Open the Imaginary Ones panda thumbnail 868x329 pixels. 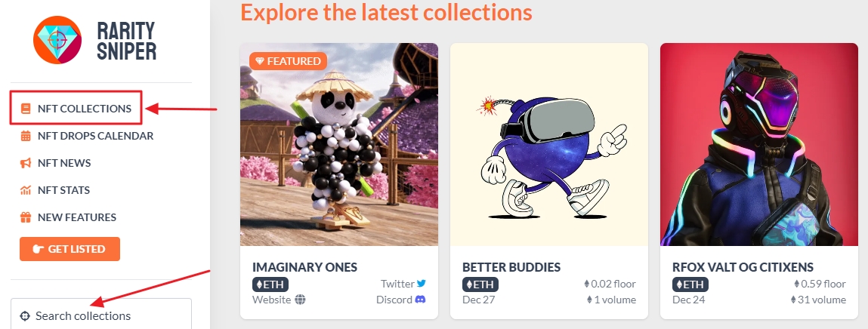[338, 144]
